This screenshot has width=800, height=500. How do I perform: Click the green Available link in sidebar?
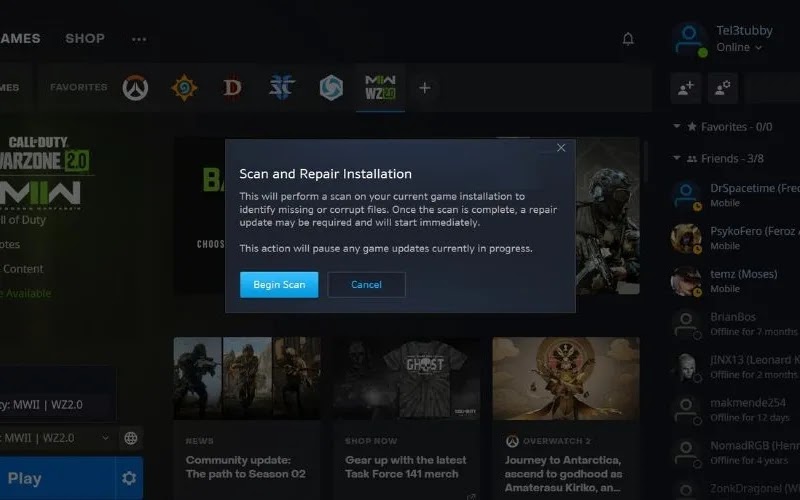pyautogui.click(x=27, y=293)
